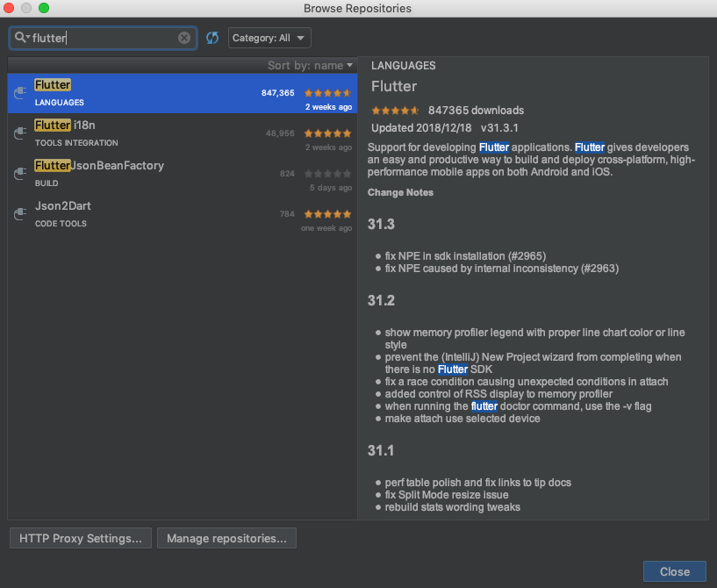The image size is (717, 588).
Task: Click the 'one week ago' update label
Action: pos(326,227)
